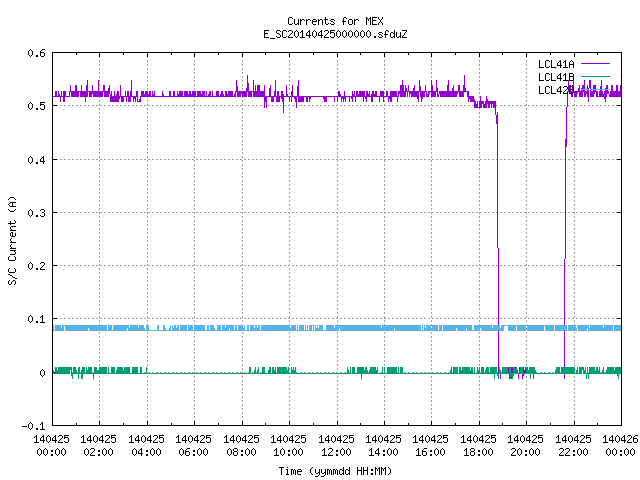Image resolution: width=640 pixels, height=480 pixels.
Task: Click the x-axis tick '140425 12:00'
Action: (x=336, y=446)
